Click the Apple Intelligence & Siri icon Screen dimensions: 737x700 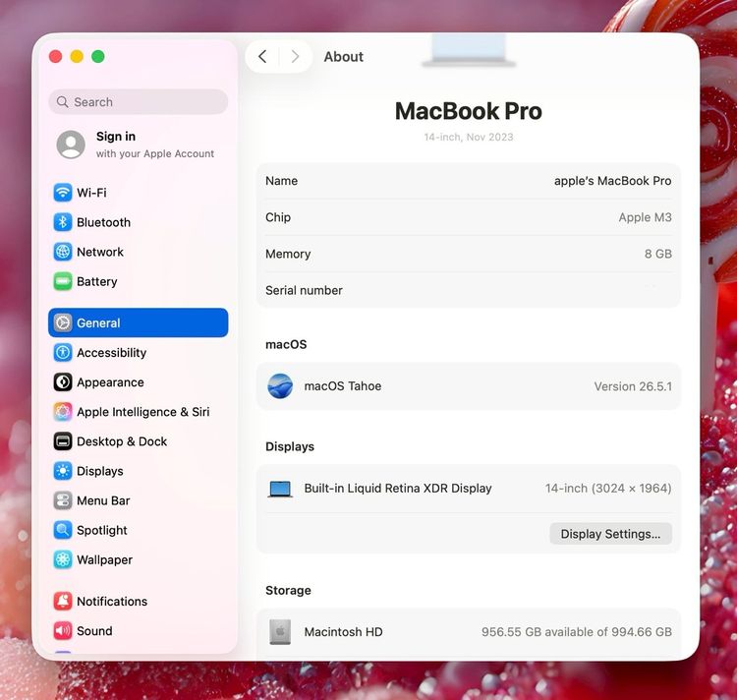coord(63,411)
